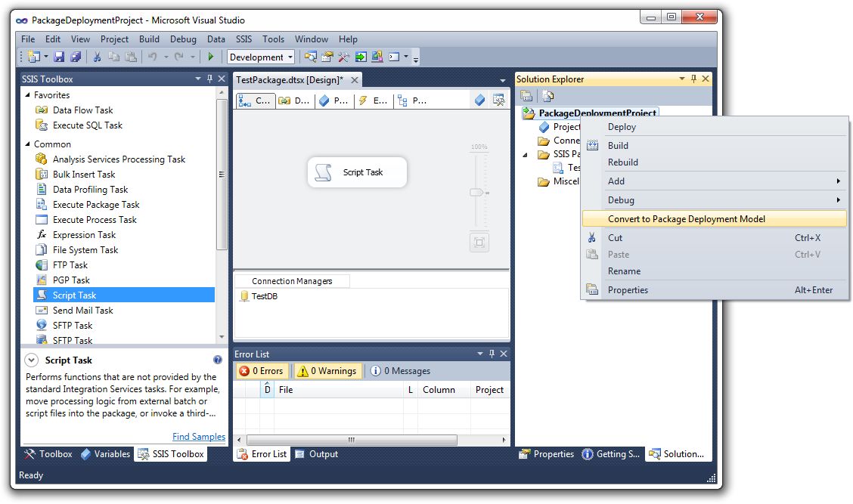Switch to the Properties bottom tab
Image resolution: width=853 pixels, height=504 pixels.
tap(547, 454)
